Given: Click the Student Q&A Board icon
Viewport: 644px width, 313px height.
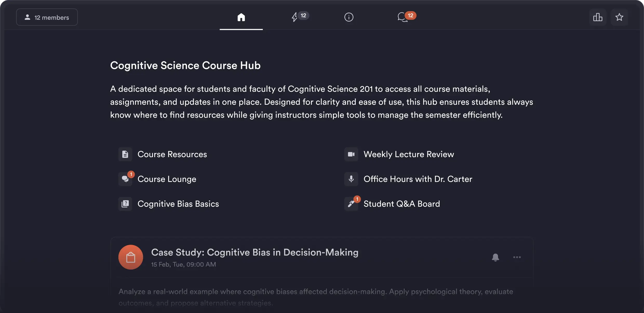Looking at the screenshot, I should pyautogui.click(x=351, y=204).
